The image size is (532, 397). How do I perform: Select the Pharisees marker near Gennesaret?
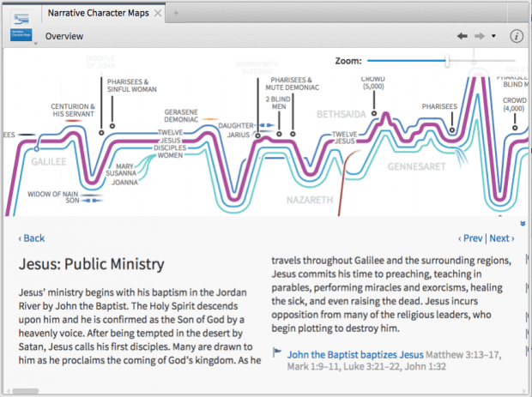coord(452,129)
